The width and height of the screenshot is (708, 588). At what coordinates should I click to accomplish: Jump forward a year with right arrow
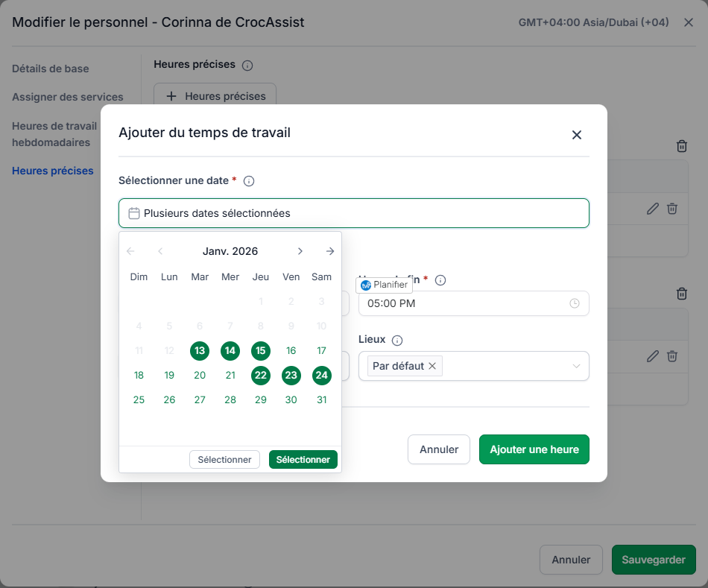330,251
